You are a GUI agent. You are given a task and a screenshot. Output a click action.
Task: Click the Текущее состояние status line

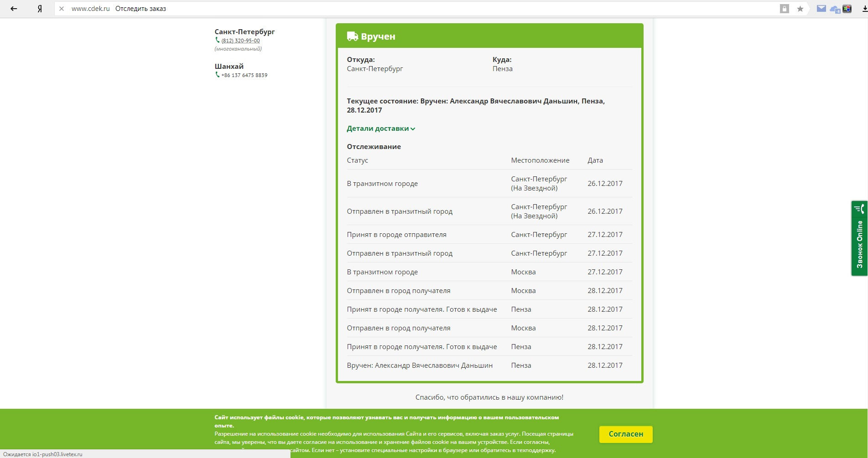pyautogui.click(x=476, y=105)
